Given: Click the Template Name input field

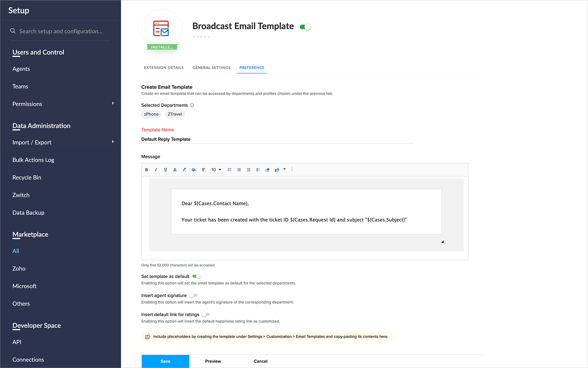Looking at the screenshot, I should point(277,139).
